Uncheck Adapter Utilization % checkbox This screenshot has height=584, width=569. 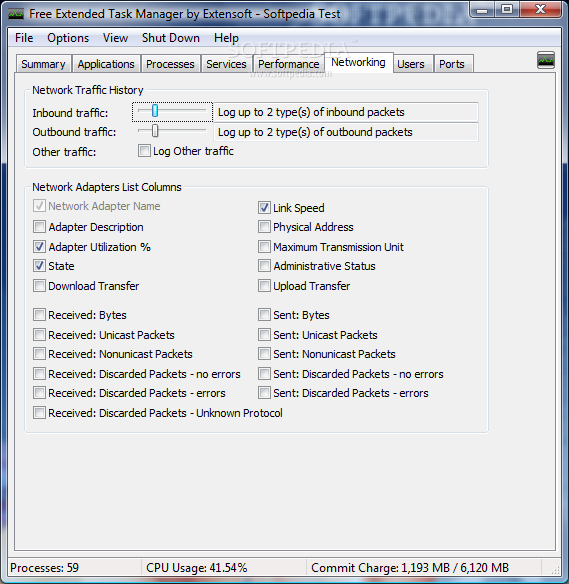coord(39,247)
